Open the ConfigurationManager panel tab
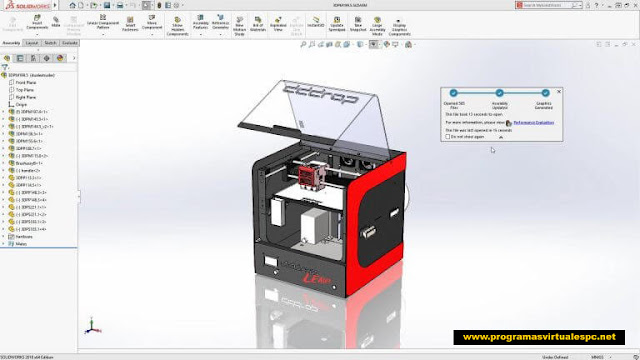 (x=33, y=58)
